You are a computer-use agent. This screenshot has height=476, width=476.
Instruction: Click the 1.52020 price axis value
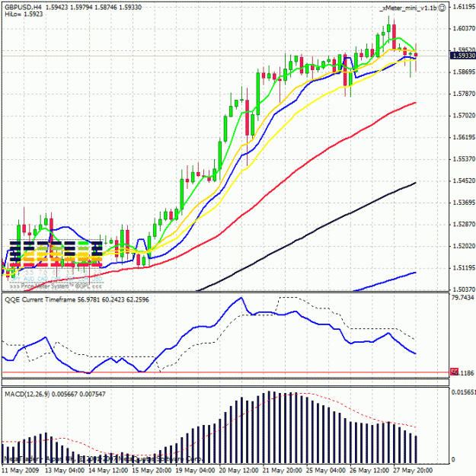[x=464, y=245]
